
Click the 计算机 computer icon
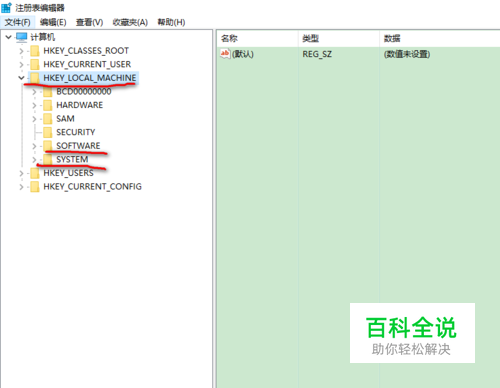[x=22, y=37]
